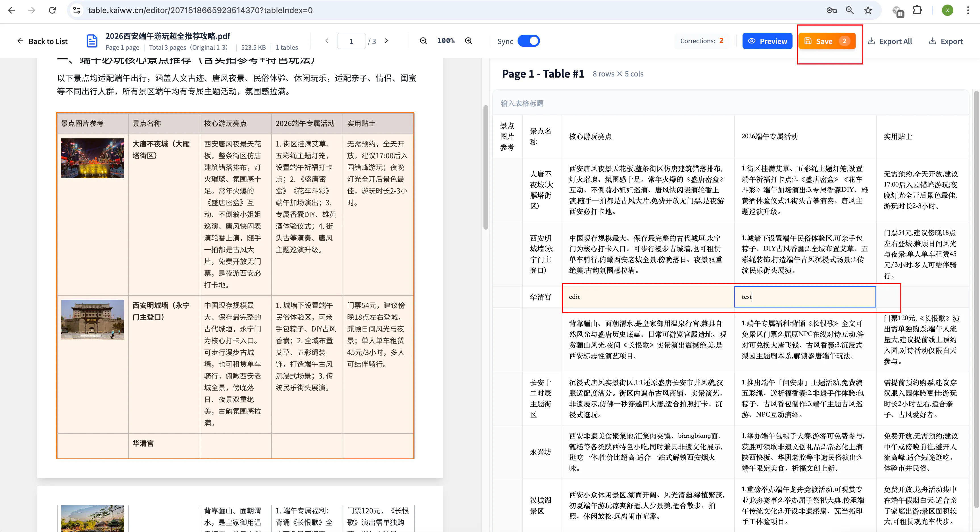Toggle the Sync switch
980x532 pixels.
point(529,41)
